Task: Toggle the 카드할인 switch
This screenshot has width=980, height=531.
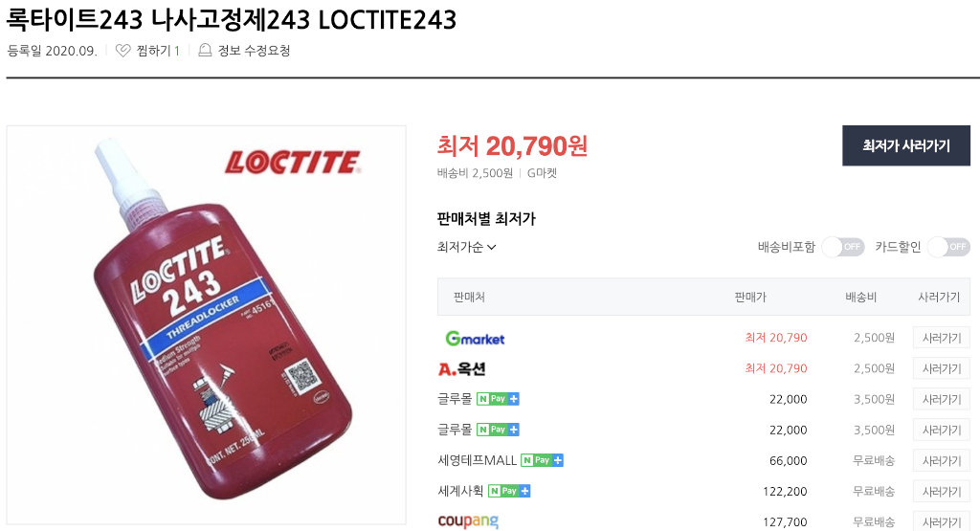Action: coord(948,247)
